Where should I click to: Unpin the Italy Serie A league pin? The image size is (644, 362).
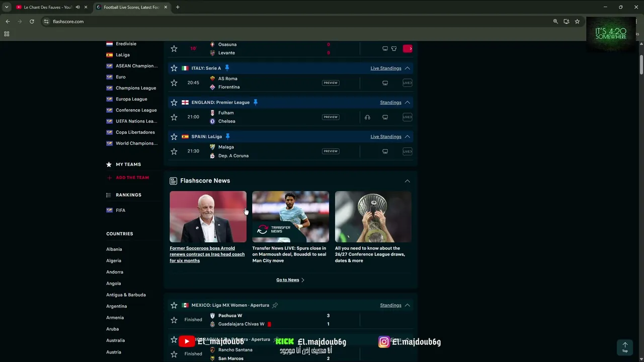227,68
